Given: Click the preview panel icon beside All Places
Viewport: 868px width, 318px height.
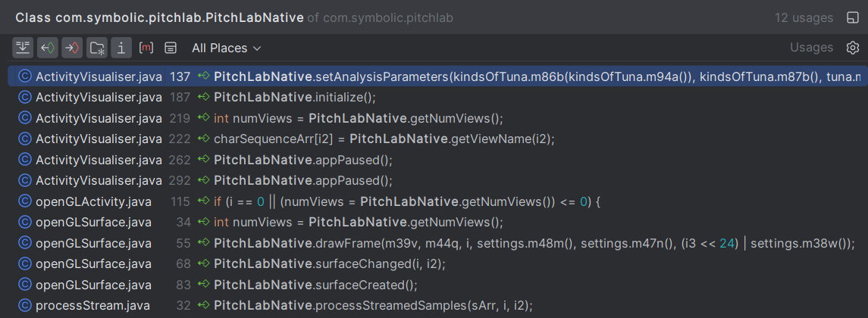Looking at the screenshot, I should pos(171,48).
